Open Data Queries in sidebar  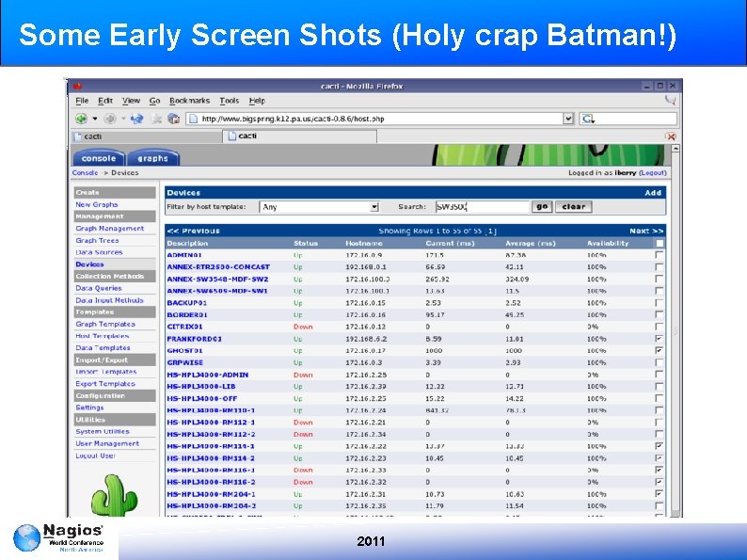[99, 288]
